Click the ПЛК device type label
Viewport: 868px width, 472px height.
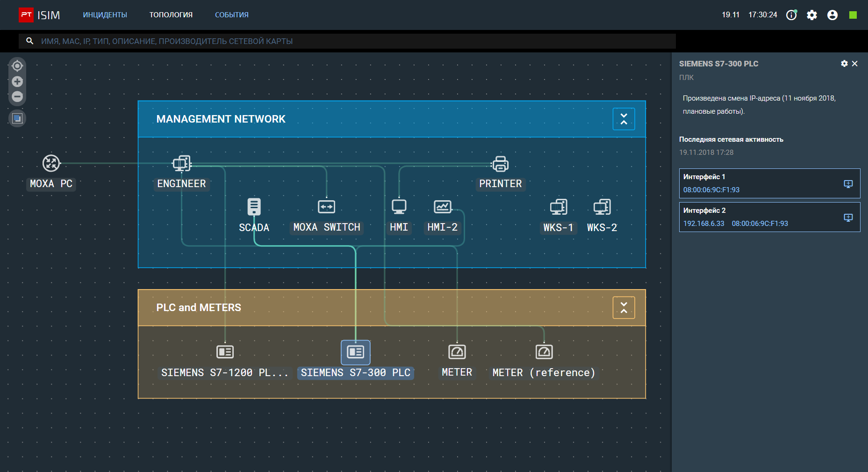(687, 78)
